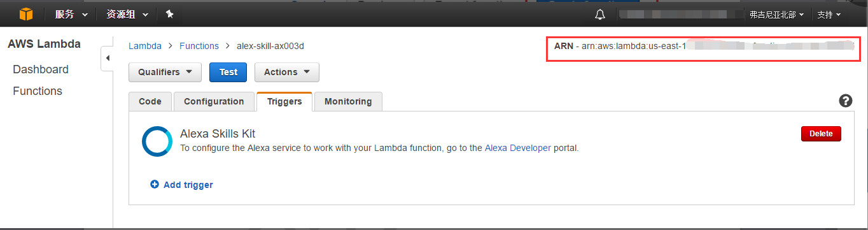Image resolution: width=868 pixels, height=230 pixels.
Task: Open the notifications bell
Action: pos(600,14)
